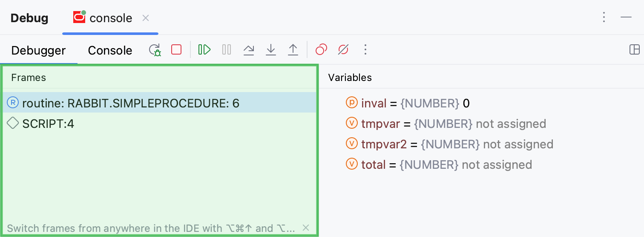Select the tmpvar2 variable
This screenshot has width=644, height=237.
[384, 144]
